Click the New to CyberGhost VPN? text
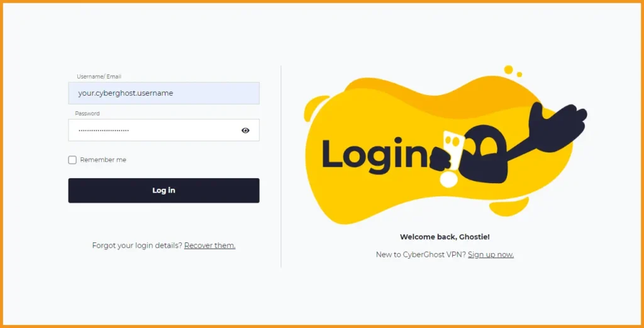Image resolution: width=644 pixels, height=328 pixels. (x=421, y=254)
